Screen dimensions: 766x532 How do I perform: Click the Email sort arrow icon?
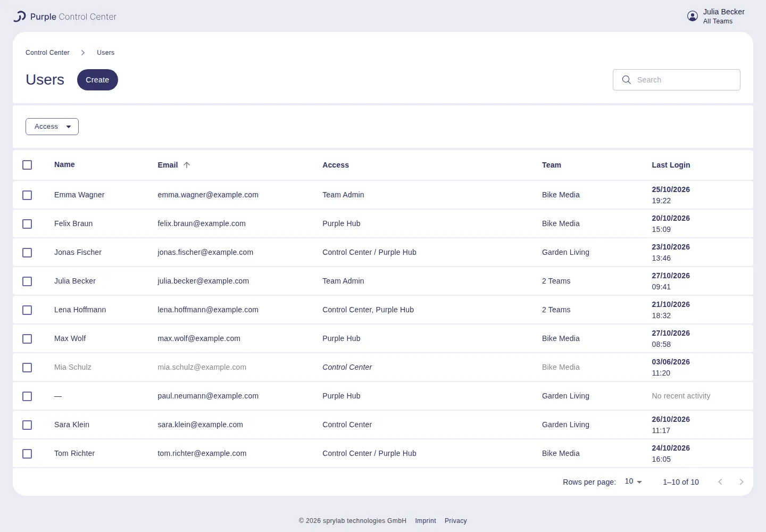pos(187,165)
